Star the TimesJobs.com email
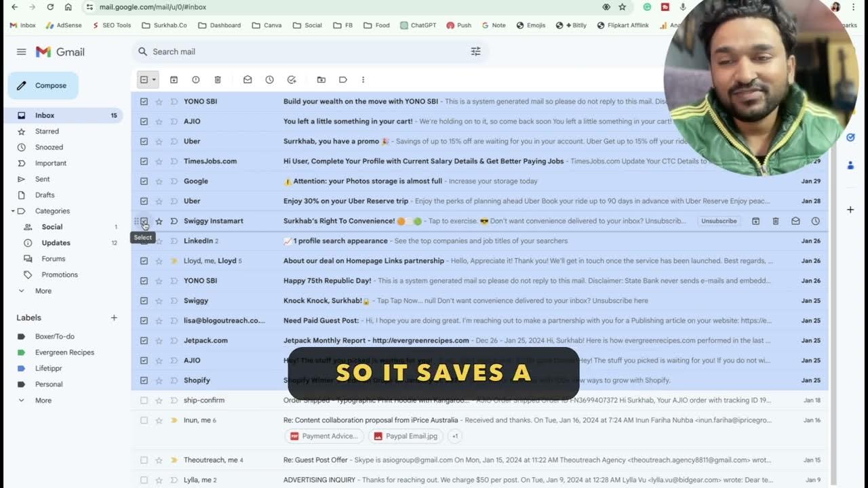This screenshot has height=488, width=868. pos(159,161)
